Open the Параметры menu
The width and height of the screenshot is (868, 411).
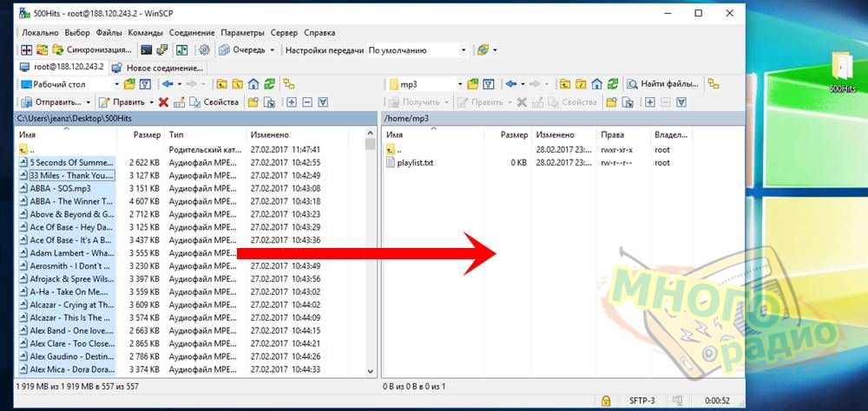pos(242,33)
